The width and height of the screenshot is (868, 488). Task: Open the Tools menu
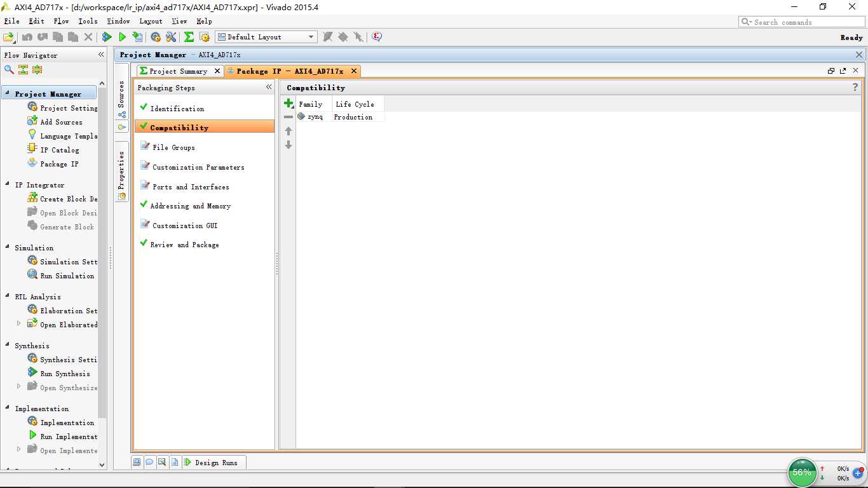[x=88, y=21]
